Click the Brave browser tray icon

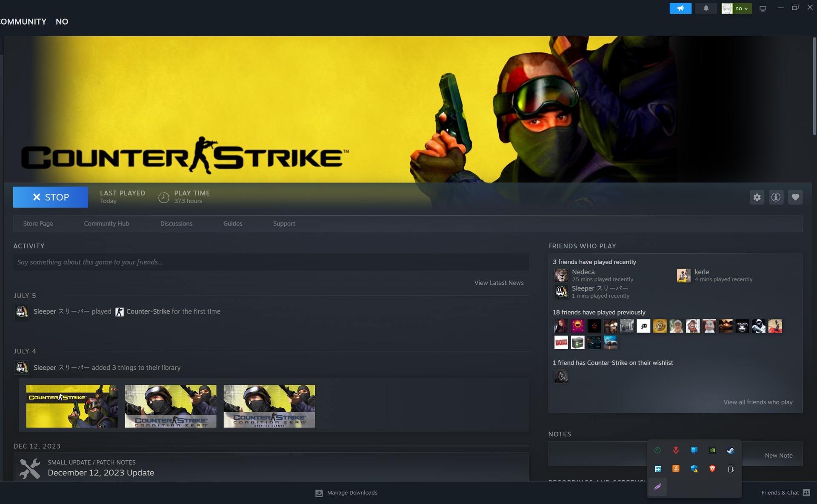point(712,469)
